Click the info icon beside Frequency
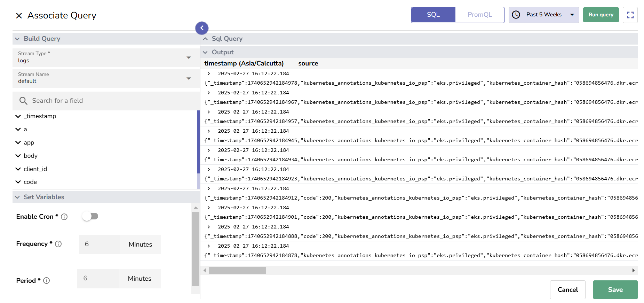Viewport: 644px width, 303px height. 58,244
